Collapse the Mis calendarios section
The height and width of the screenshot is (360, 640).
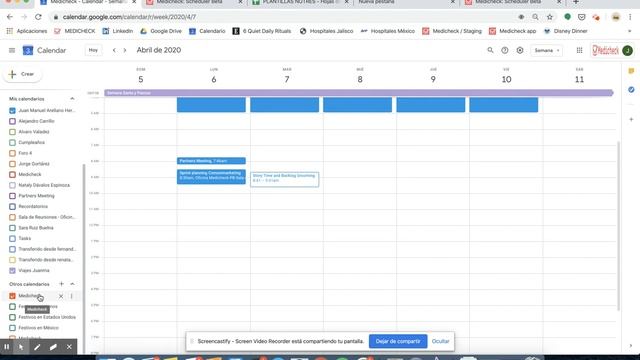pyautogui.click(x=72, y=99)
